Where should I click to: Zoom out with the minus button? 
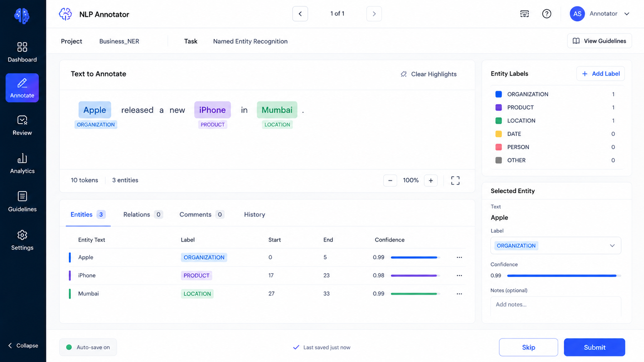390,180
